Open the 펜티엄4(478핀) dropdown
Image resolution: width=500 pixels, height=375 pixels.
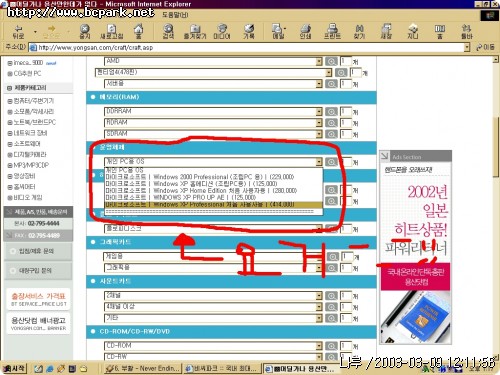pyautogui.click(x=329, y=73)
